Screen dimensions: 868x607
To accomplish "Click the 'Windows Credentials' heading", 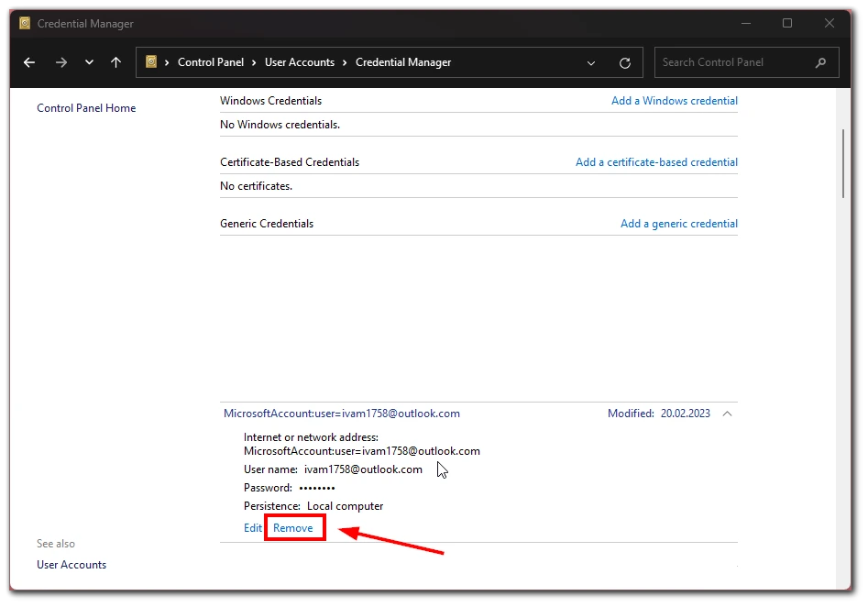I will pyautogui.click(x=270, y=101).
